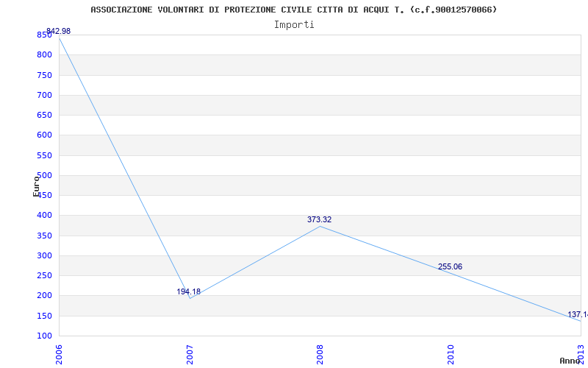This screenshot has height=368, width=588.
Task: Click the line's 2007 low data point
Action: pos(190,298)
